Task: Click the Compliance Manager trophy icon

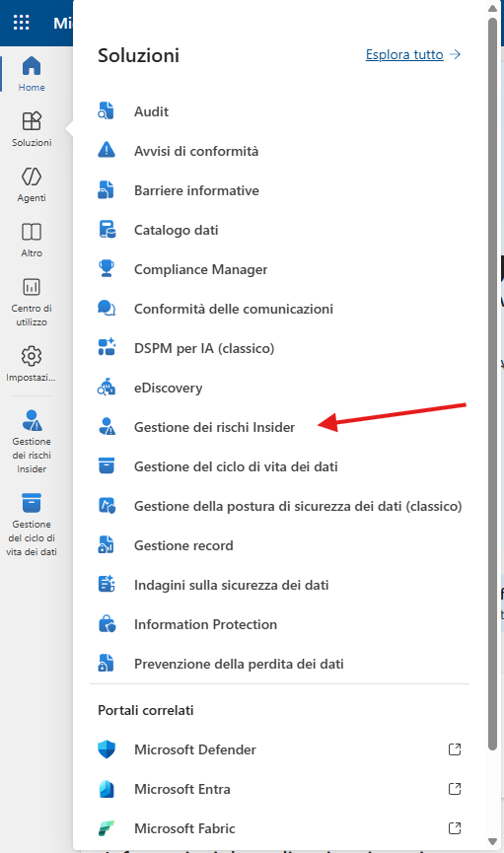Action: (x=107, y=268)
